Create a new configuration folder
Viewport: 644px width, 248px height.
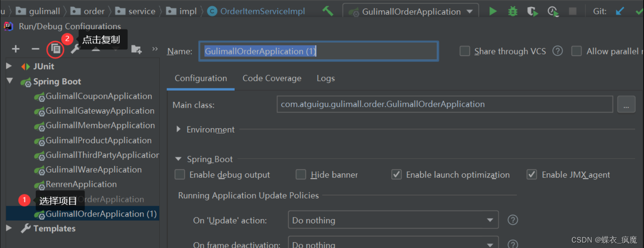136,49
